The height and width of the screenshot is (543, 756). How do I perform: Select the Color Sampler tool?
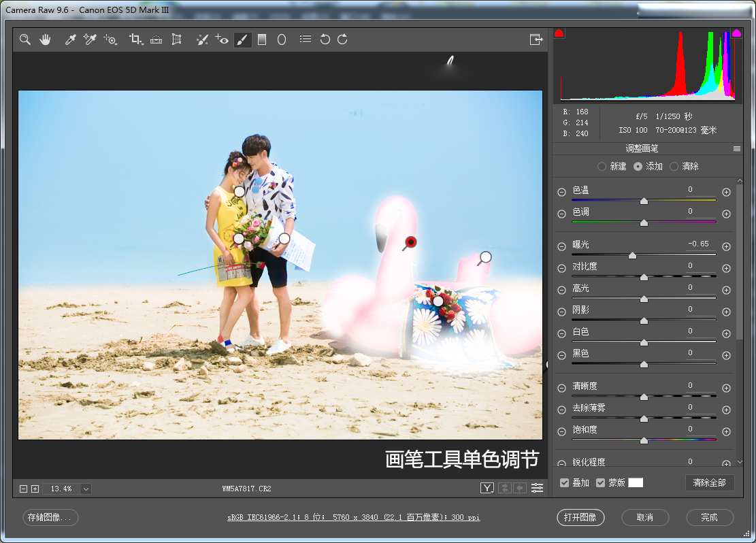(90, 39)
